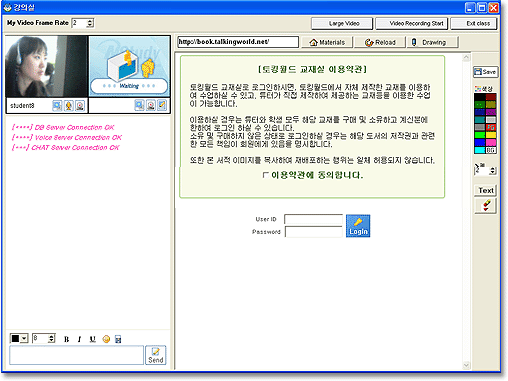Select the Text drawing tool
The height and width of the screenshot is (381, 508).
485,190
